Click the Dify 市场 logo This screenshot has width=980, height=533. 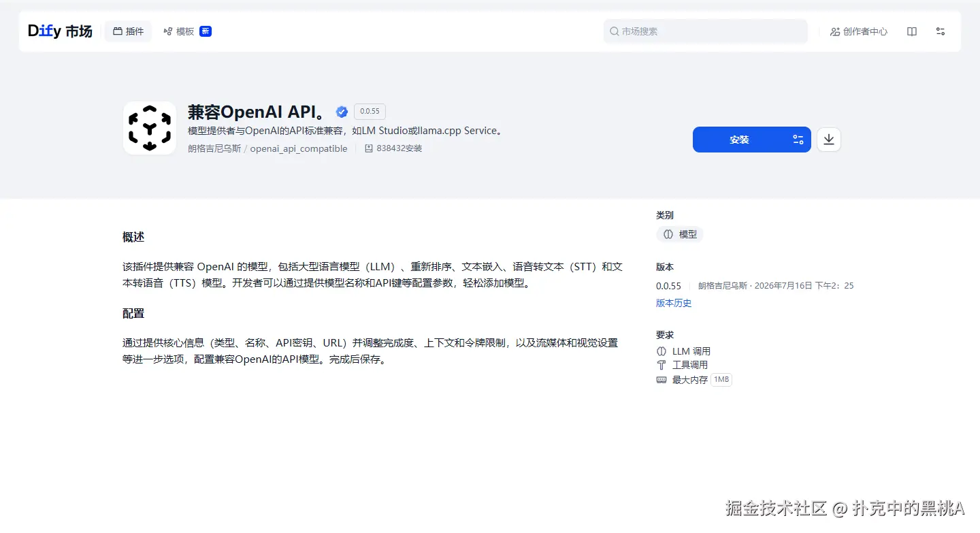pyautogui.click(x=60, y=31)
